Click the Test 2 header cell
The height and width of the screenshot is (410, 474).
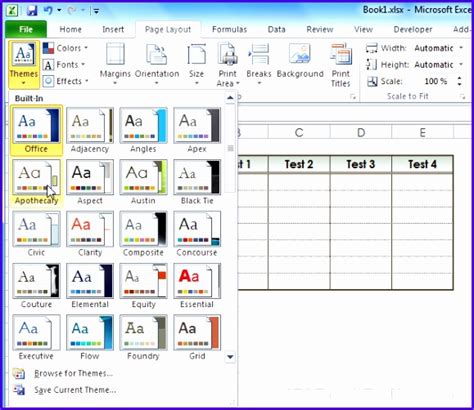(x=299, y=164)
